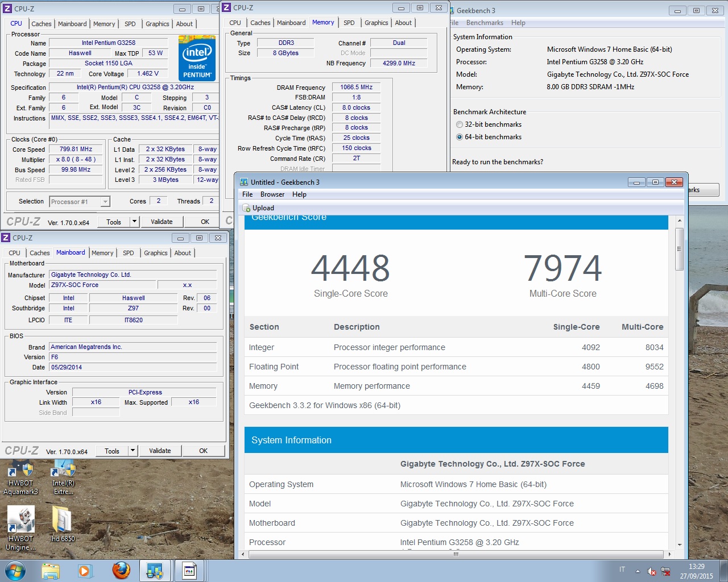Expand Tools dropdown arrow in CPU window

pos(135,222)
